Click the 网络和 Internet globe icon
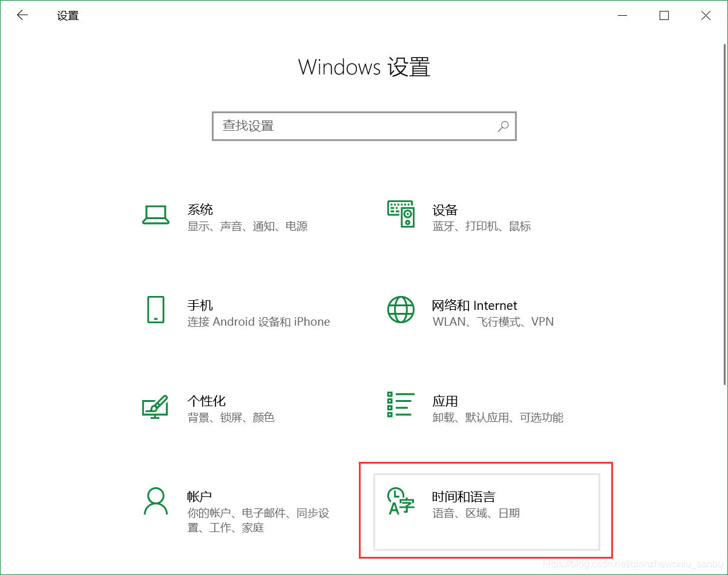The height and width of the screenshot is (575, 728). (401, 309)
